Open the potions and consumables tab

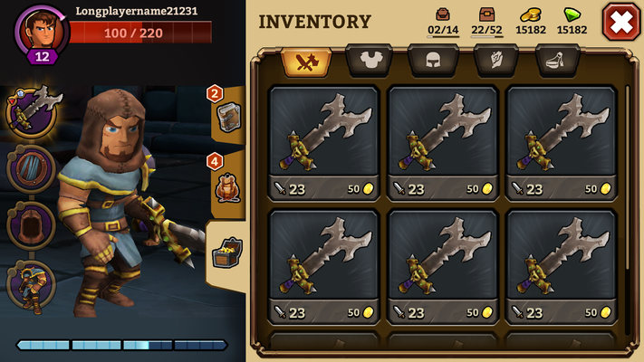[x=557, y=61]
